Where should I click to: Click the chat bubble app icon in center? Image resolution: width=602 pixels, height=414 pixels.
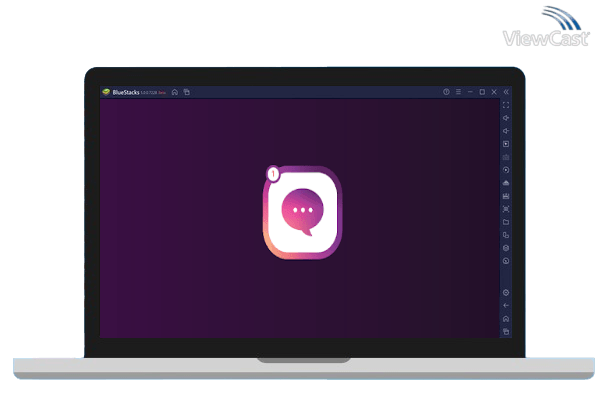(302, 212)
